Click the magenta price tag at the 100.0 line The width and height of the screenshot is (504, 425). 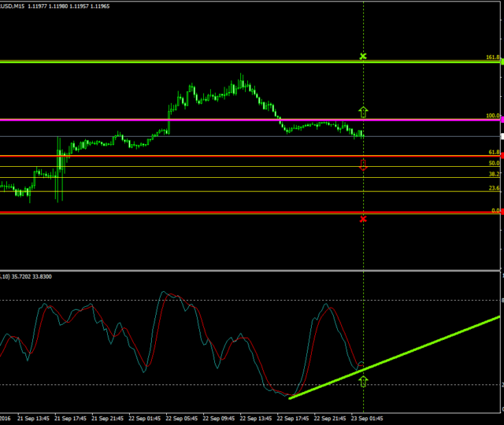click(x=501, y=120)
